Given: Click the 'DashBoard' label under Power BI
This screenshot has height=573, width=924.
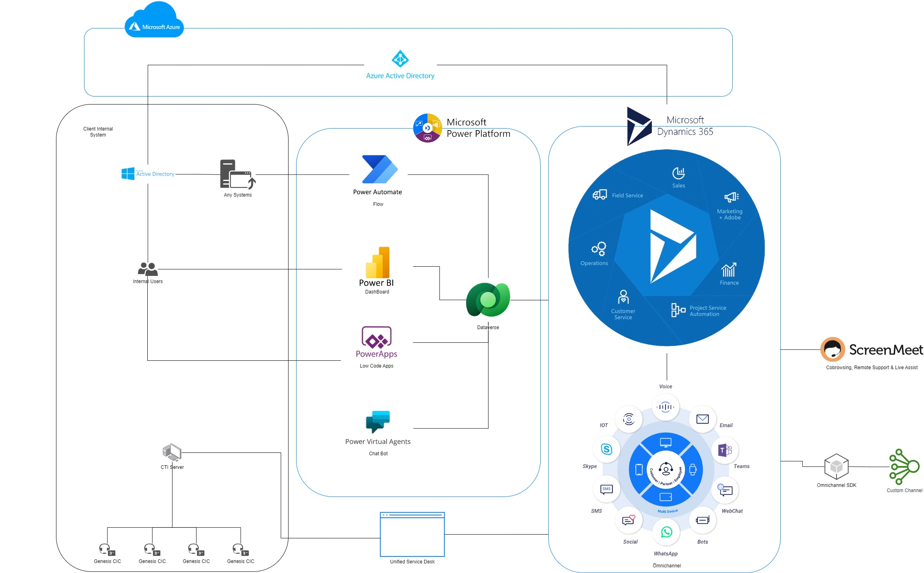Looking at the screenshot, I should [x=377, y=292].
